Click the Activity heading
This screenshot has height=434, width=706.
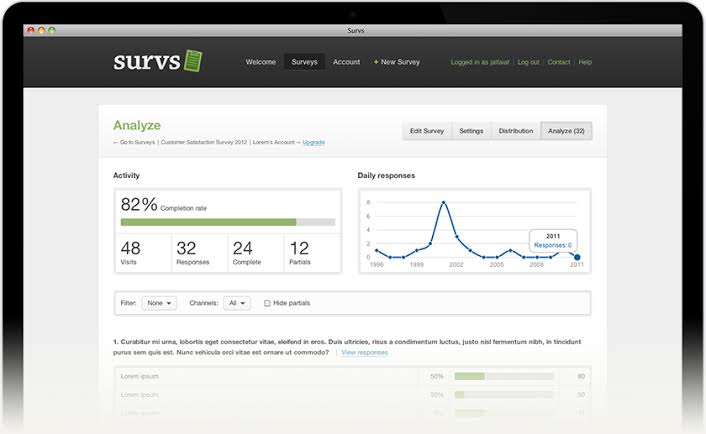pyautogui.click(x=126, y=176)
